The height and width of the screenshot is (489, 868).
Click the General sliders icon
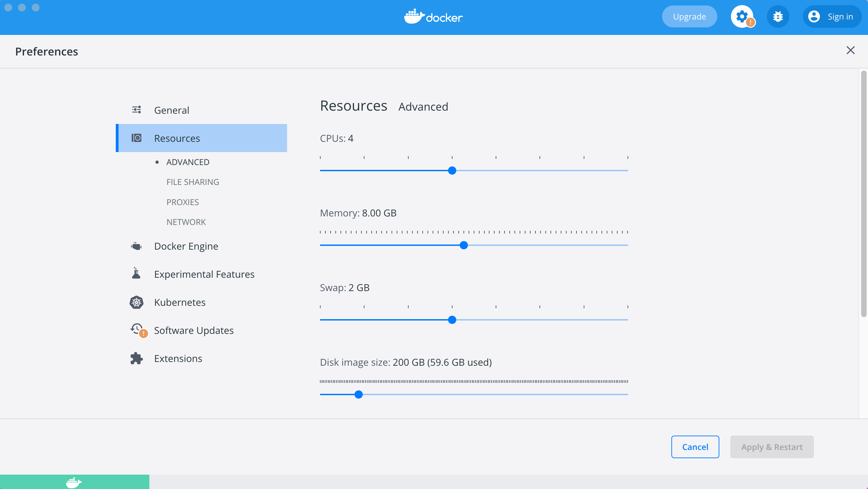click(x=136, y=110)
